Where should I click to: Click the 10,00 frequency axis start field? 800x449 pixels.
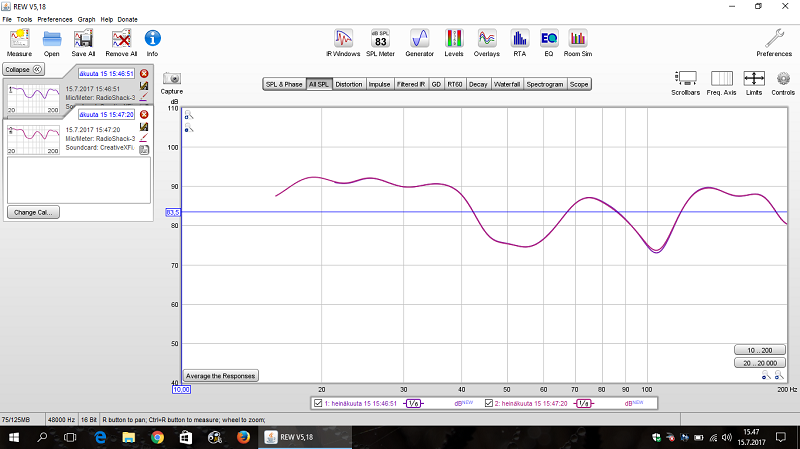181,389
